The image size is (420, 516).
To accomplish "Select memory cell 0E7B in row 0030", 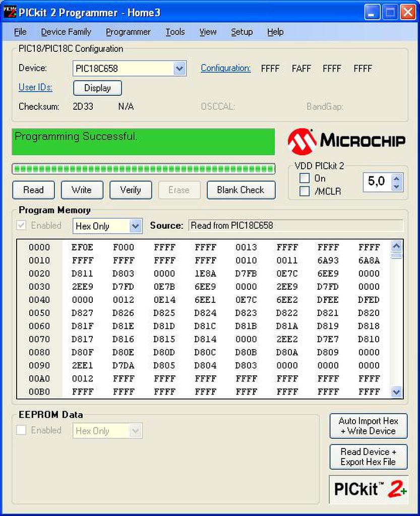I will coord(164,287).
